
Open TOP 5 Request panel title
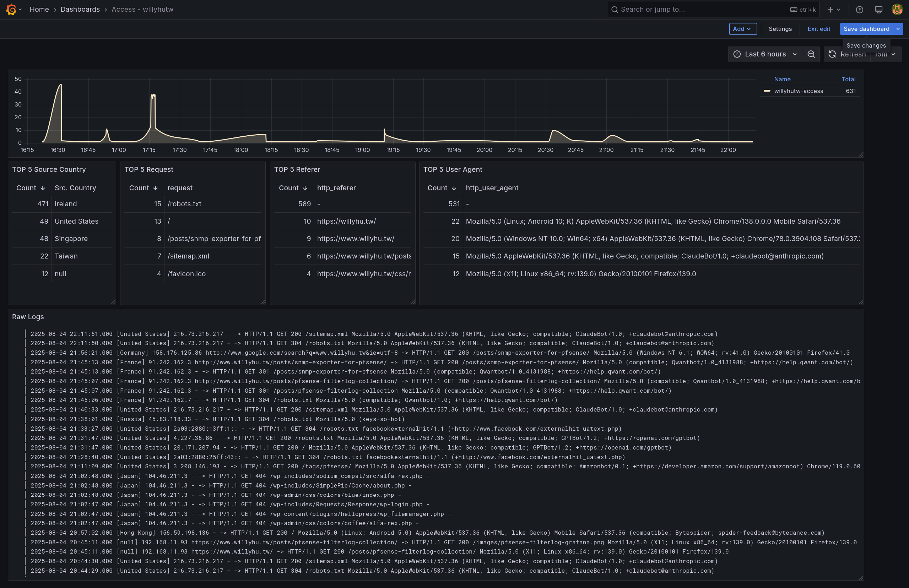(x=148, y=169)
